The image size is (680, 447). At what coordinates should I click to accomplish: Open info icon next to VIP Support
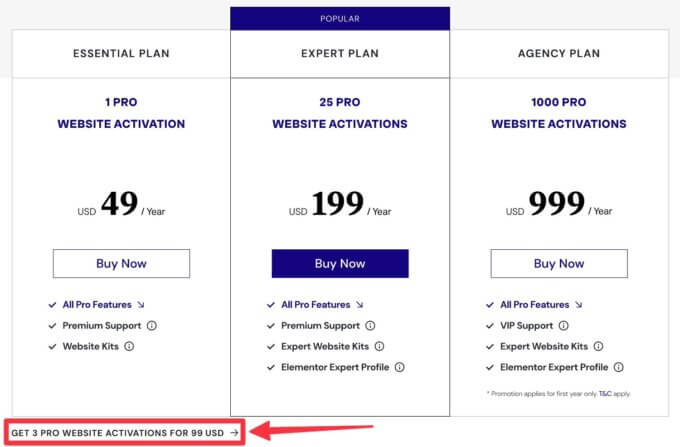point(563,326)
